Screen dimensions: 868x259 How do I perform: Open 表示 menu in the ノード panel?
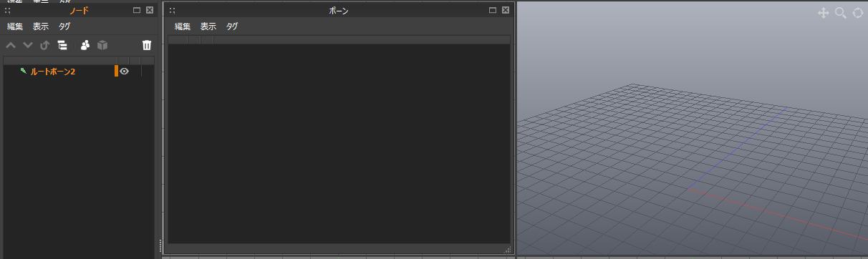[x=41, y=26]
